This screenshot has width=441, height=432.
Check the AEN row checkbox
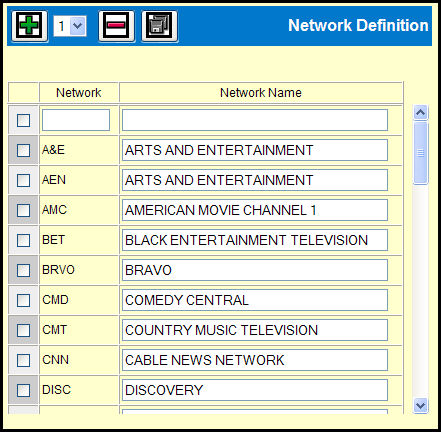point(23,180)
